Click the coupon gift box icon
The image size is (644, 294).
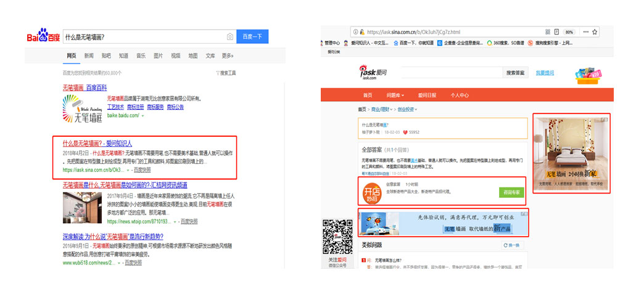point(588,76)
